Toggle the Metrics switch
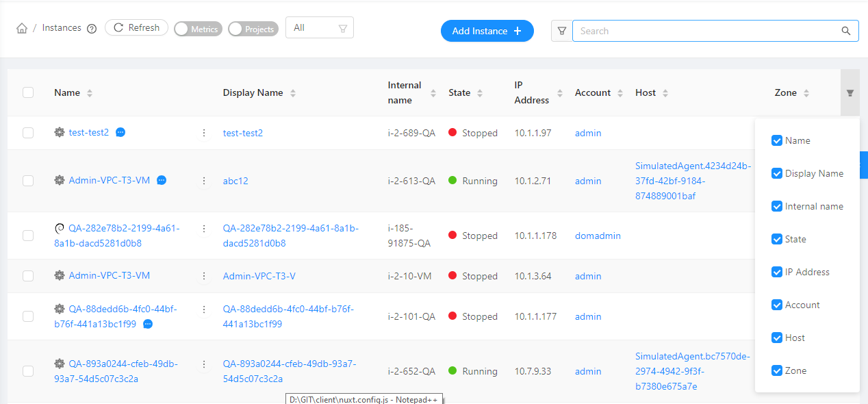The width and height of the screenshot is (868, 404). tap(198, 29)
